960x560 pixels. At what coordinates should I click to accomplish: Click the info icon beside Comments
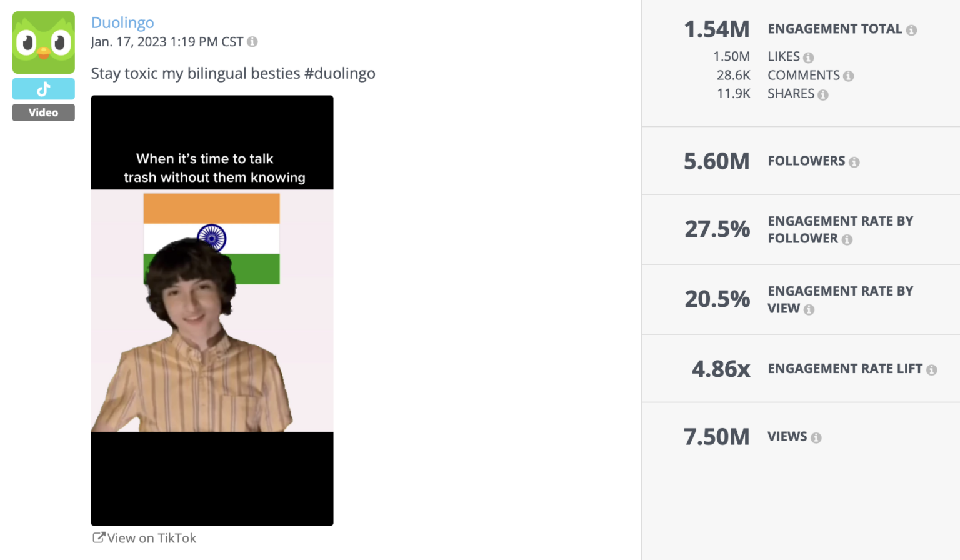pyautogui.click(x=848, y=76)
